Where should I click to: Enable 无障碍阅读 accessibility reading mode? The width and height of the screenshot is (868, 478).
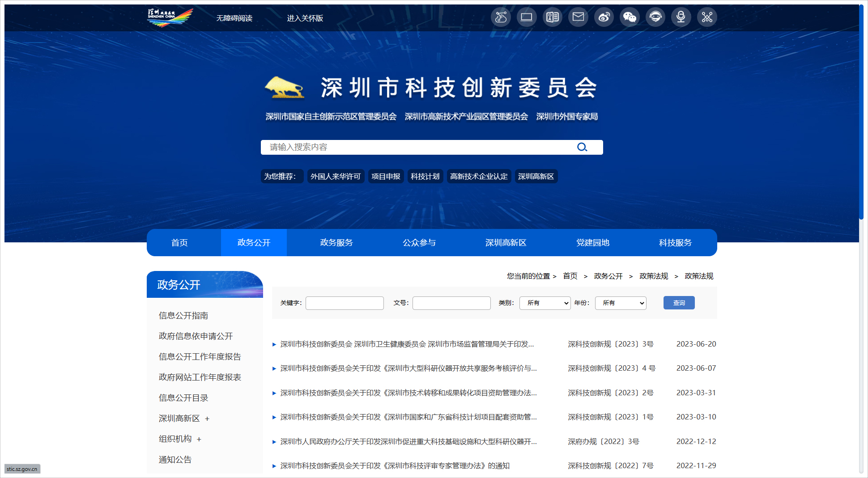click(234, 18)
